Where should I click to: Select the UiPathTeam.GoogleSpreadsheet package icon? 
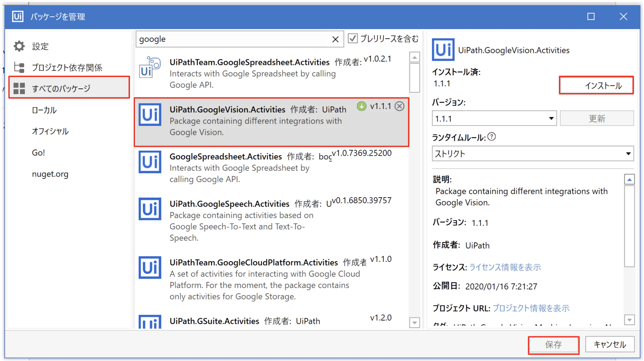(x=150, y=67)
